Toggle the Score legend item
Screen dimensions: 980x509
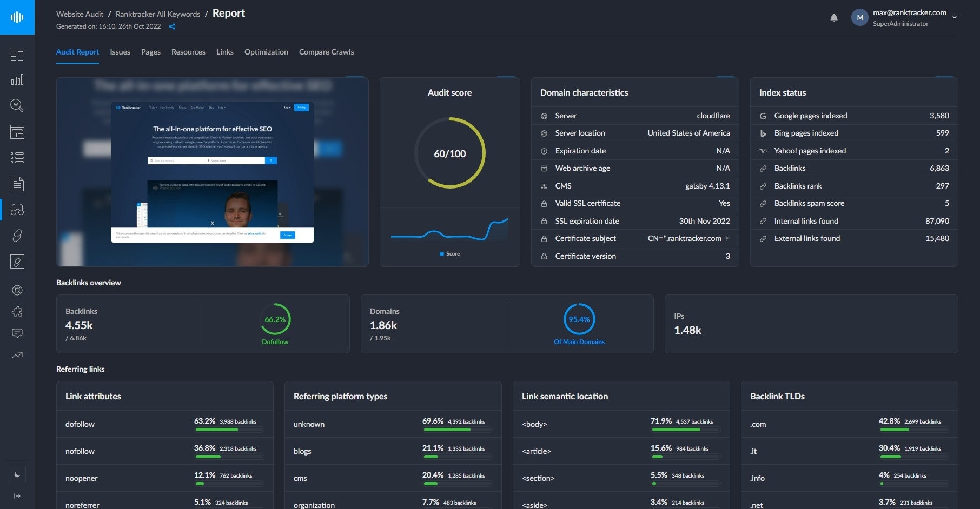point(449,253)
